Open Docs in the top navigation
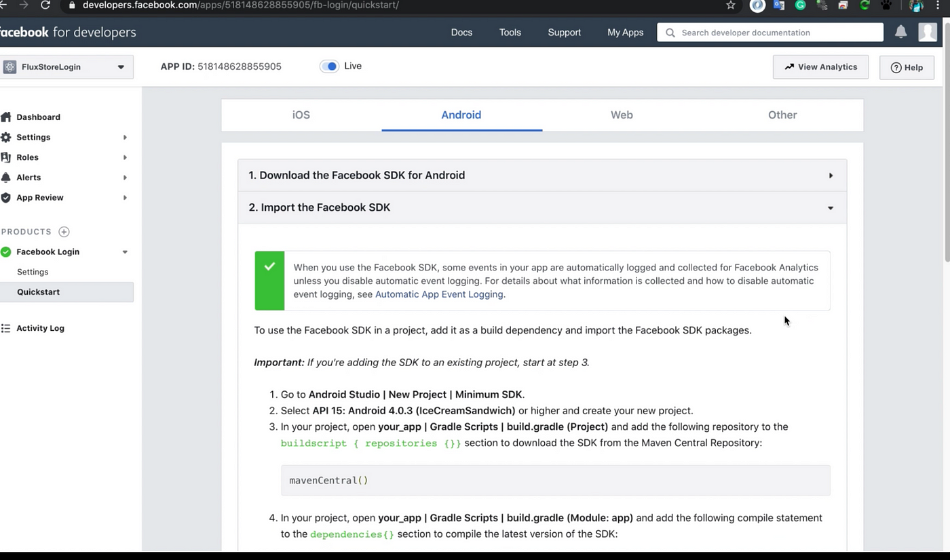 (461, 33)
